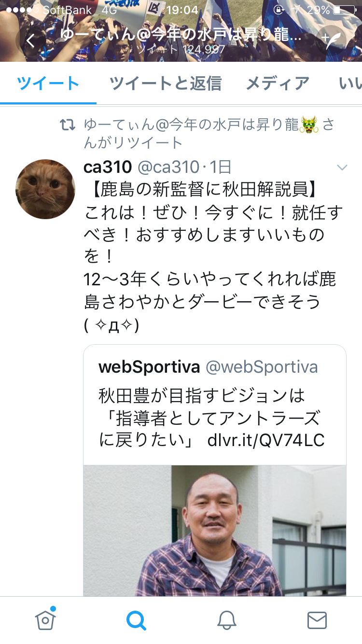Switch to the メディア tab
This screenshot has width=362, height=644.
click(x=278, y=84)
